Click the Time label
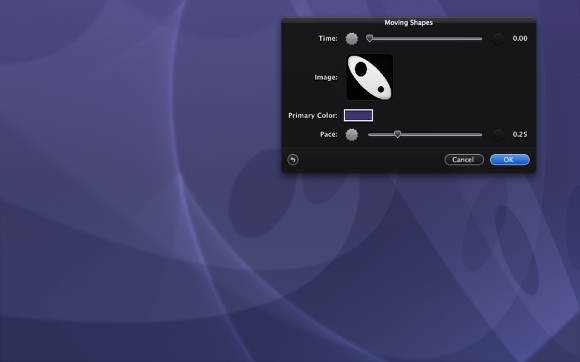Image resolution: width=580 pixels, height=362 pixels. point(328,38)
